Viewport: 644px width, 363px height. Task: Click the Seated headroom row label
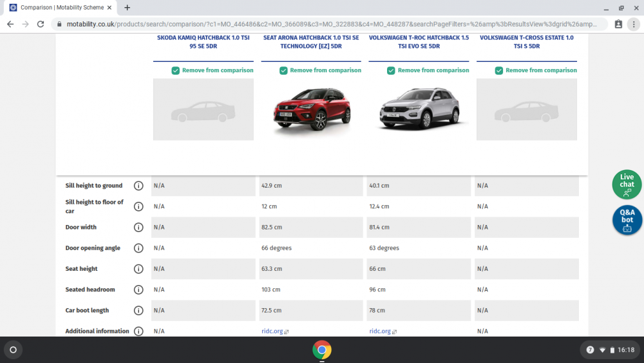[90, 290]
